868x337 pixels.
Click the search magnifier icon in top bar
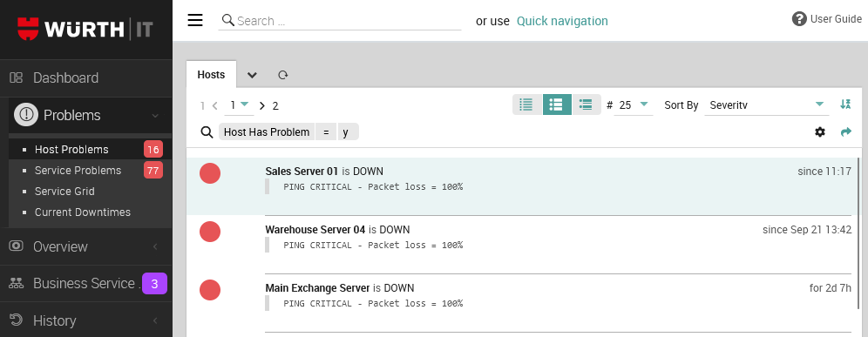click(227, 21)
